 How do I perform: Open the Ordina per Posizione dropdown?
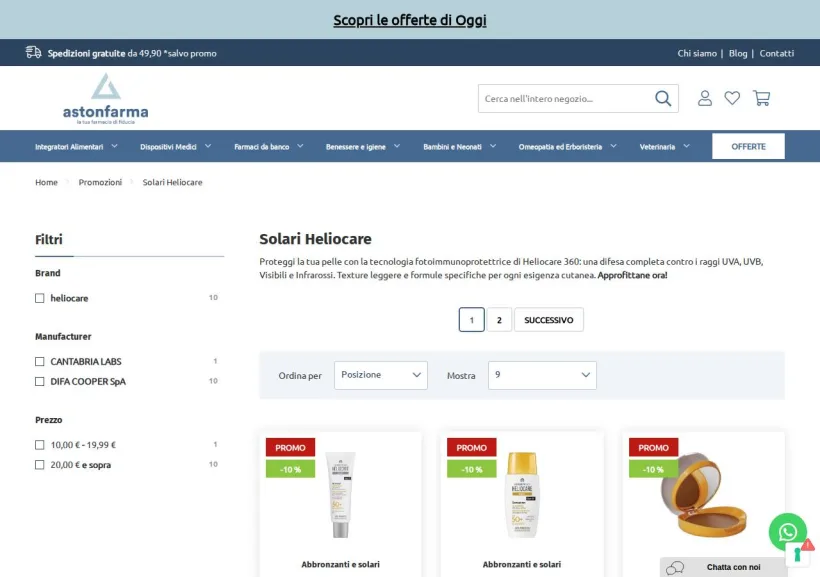[381, 375]
